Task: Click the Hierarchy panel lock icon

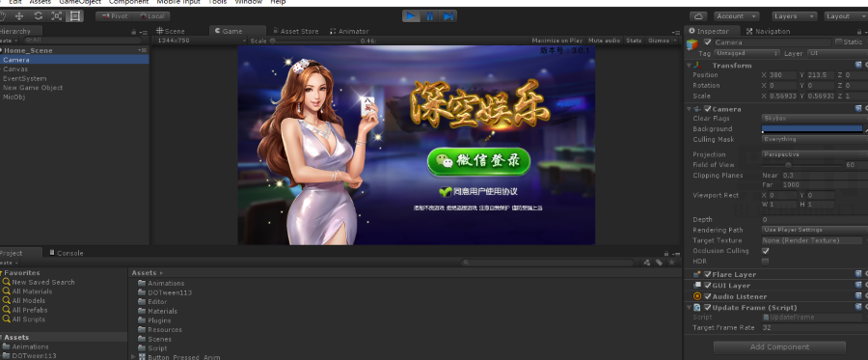Action: click(133, 32)
